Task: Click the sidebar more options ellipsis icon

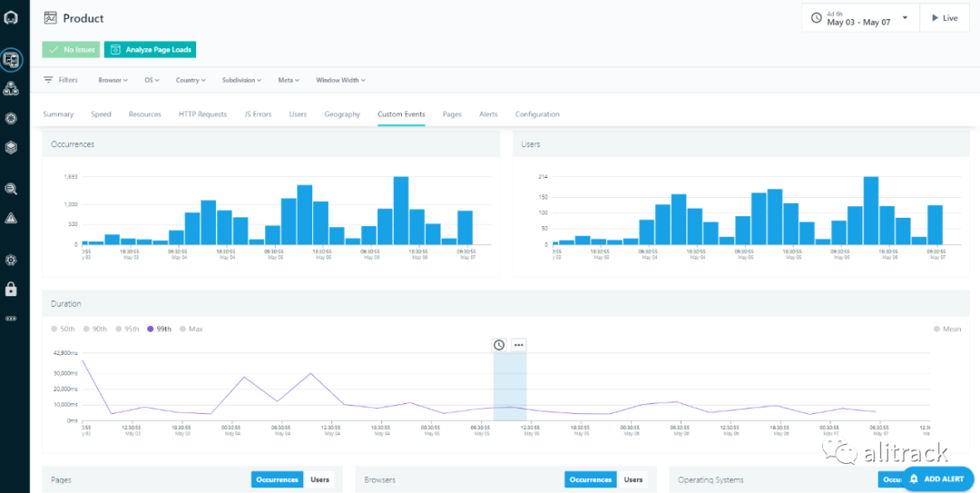Action: tap(11, 319)
